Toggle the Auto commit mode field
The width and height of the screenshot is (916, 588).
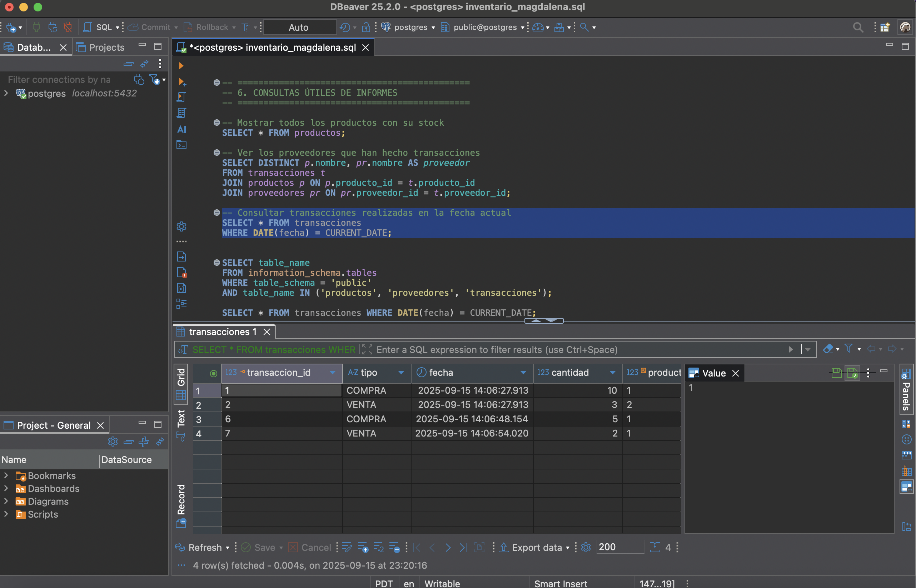coord(299,27)
